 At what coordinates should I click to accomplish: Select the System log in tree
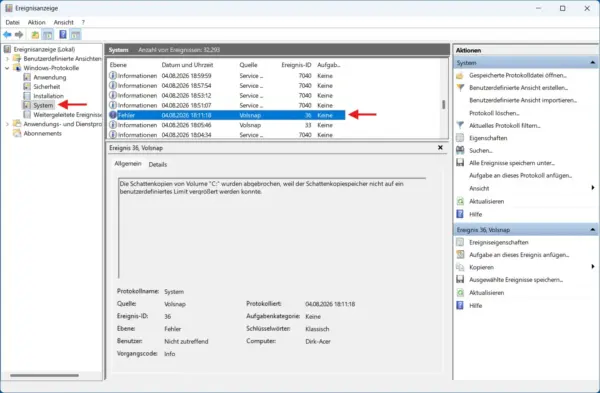[x=43, y=105]
